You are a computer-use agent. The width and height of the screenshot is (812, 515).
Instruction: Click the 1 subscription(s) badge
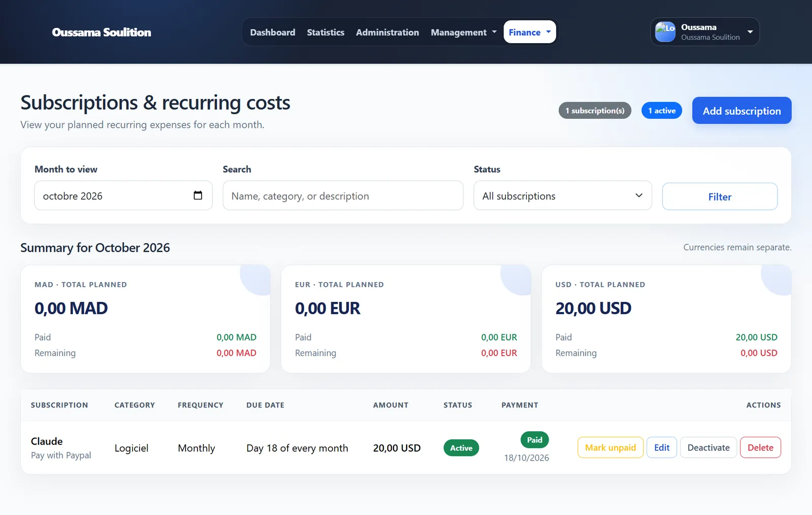coord(595,111)
